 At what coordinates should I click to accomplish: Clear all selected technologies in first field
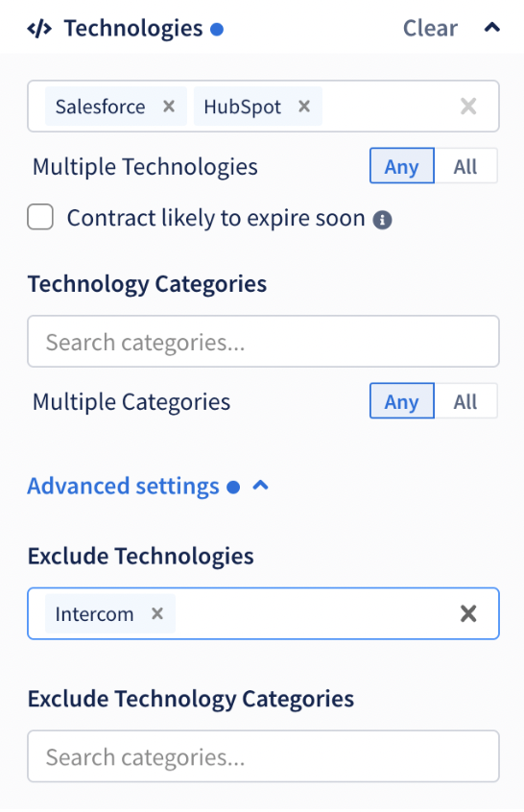(x=468, y=107)
